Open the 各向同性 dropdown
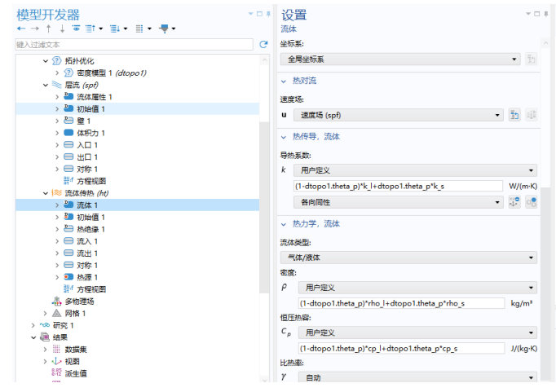The height and width of the screenshot is (392, 556). (x=398, y=202)
